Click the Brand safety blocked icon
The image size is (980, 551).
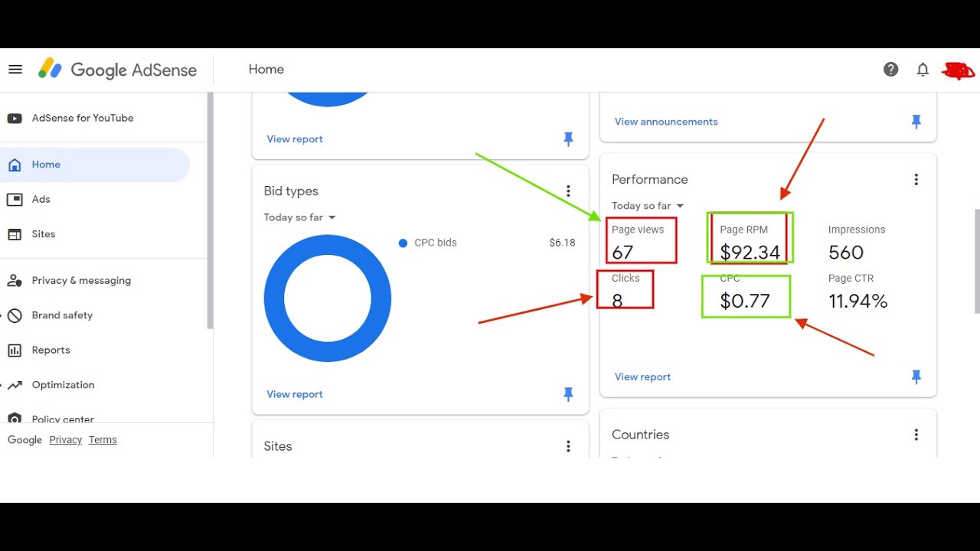[15, 315]
